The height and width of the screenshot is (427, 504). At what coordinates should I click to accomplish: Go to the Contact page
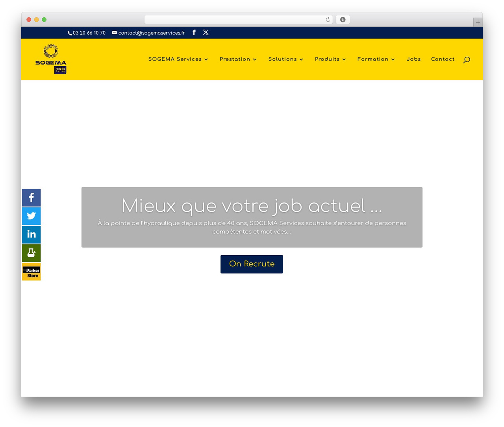point(443,59)
